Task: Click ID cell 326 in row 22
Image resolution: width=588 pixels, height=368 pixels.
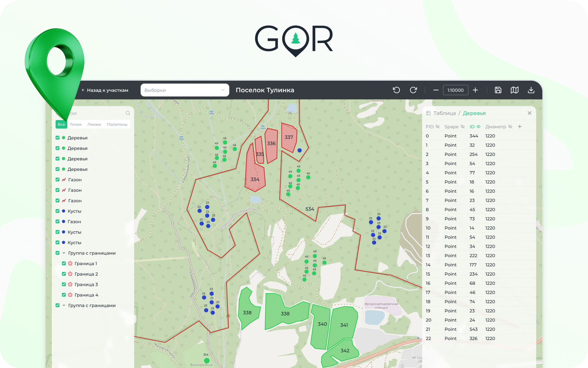Action: (473, 338)
